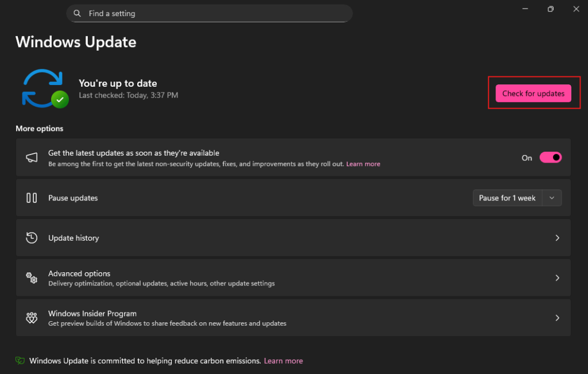Click the pause icon next to Pause updates
Viewport: 588px width, 374px height.
32,197
